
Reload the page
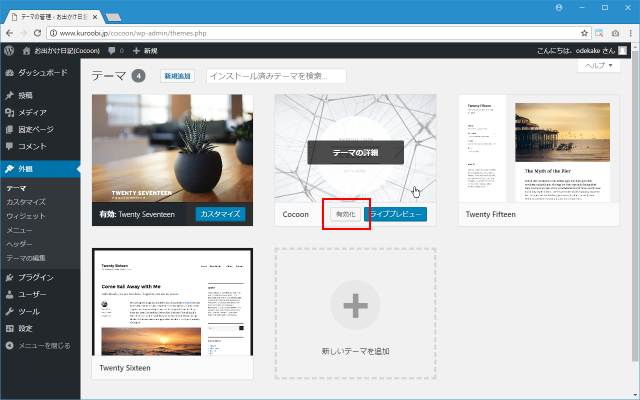37,33
